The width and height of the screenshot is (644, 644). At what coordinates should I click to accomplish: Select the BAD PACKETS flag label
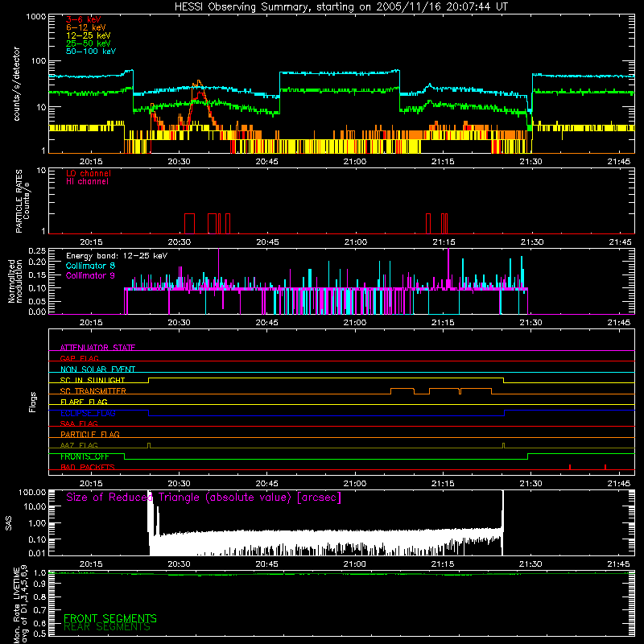(x=88, y=467)
